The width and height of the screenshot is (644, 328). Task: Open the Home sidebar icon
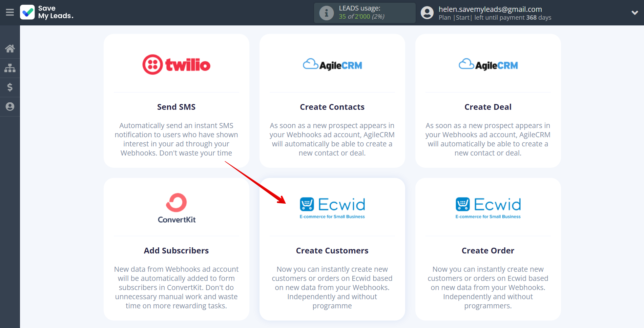tap(10, 48)
